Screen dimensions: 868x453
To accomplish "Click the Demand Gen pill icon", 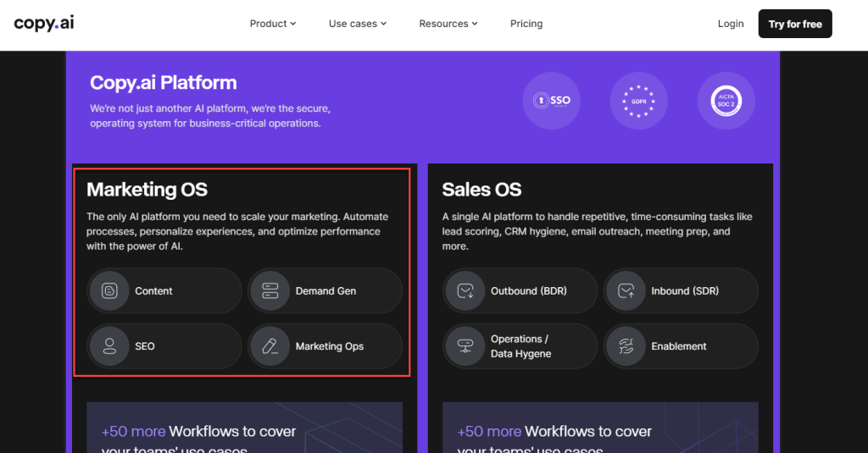I will [270, 291].
